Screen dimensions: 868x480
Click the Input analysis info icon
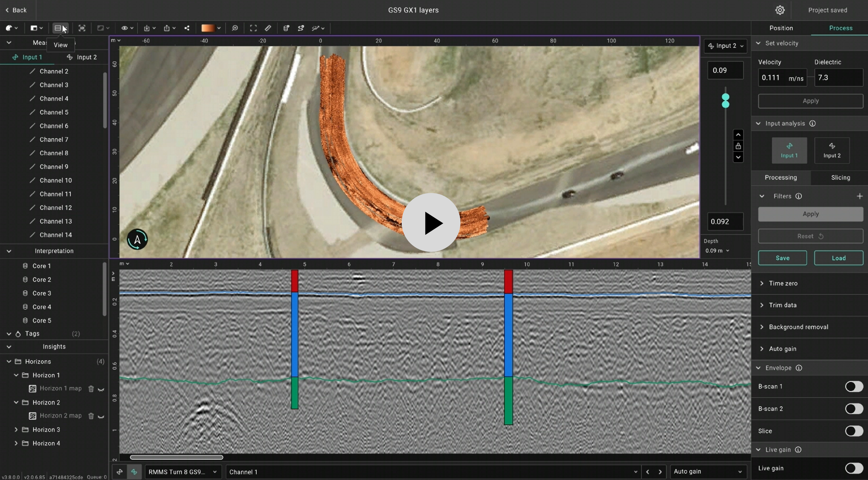point(812,123)
